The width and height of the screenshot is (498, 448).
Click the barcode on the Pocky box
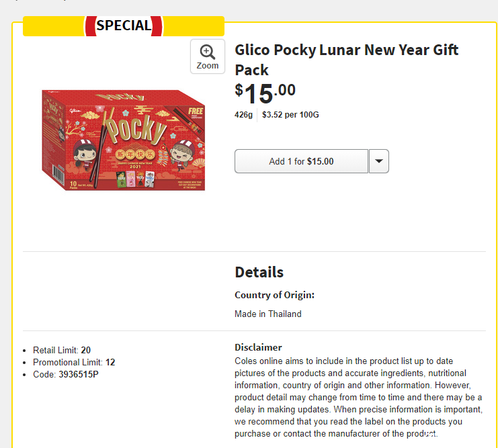[x=58, y=175]
